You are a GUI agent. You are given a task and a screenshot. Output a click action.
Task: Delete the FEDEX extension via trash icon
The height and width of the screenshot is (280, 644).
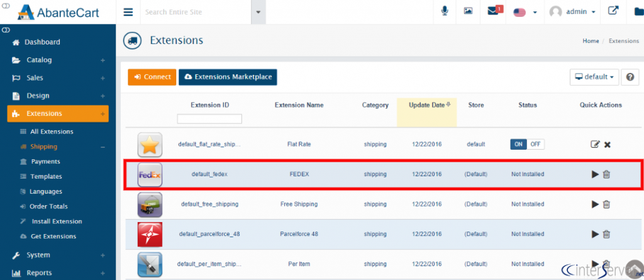tap(606, 174)
